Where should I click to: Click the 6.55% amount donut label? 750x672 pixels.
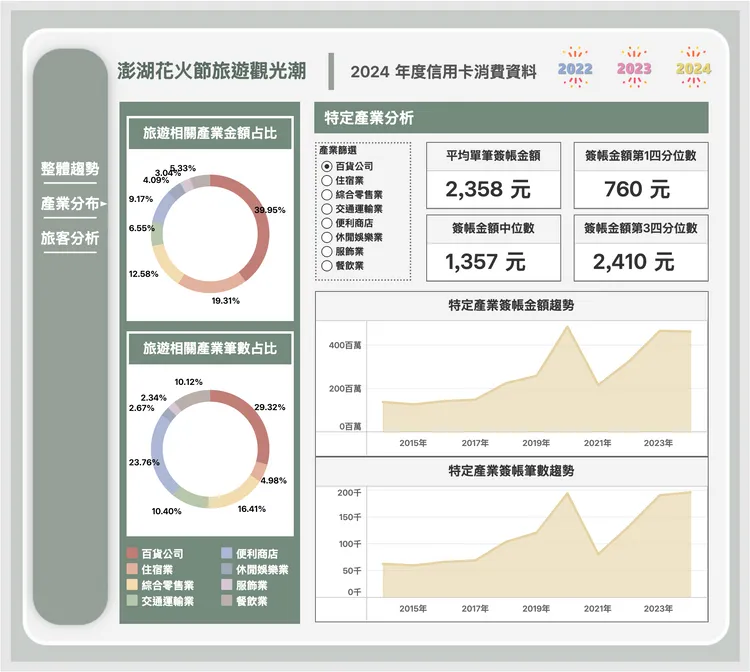tap(142, 228)
